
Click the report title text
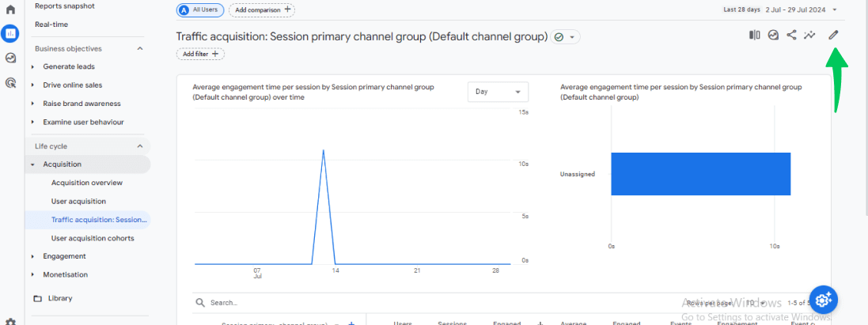pos(362,37)
